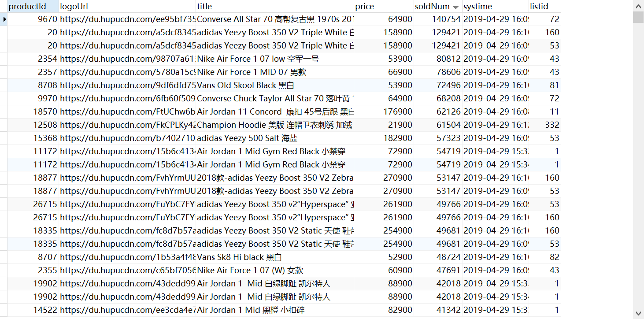Select the systime column header
Screen dimensions: 644x319
point(496,6)
